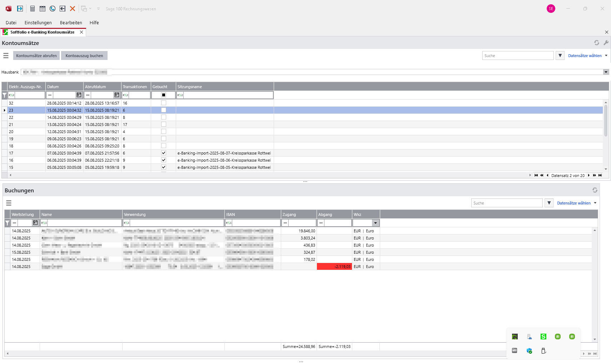The image size is (611, 364).
Task: Open the calendar icon in the toolbar
Action: click(x=43, y=9)
